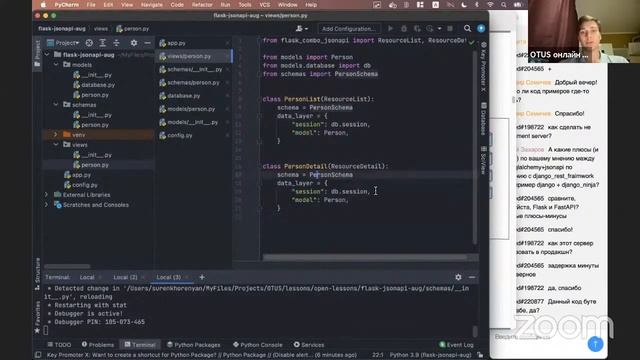Image resolution: width=640 pixels, height=360 pixels.
Task: Switch to Local (2) terminal tab
Action: pos(125,277)
